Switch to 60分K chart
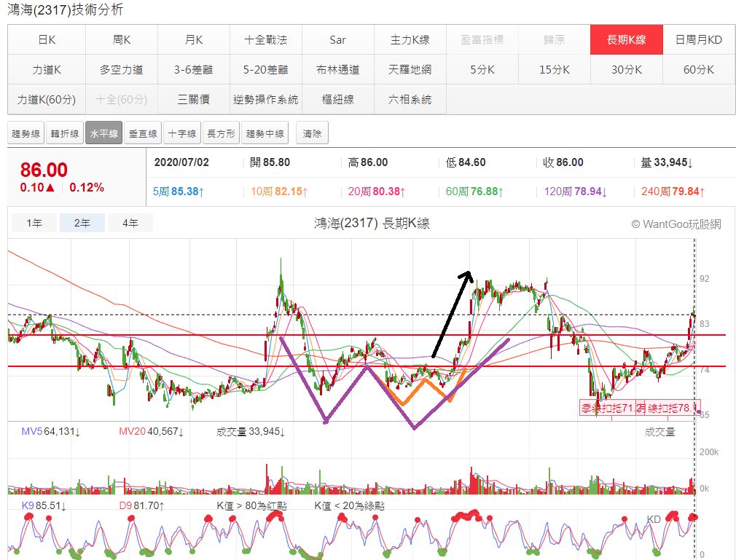736x560 pixels. pyautogui.click(x=699, y=70)
